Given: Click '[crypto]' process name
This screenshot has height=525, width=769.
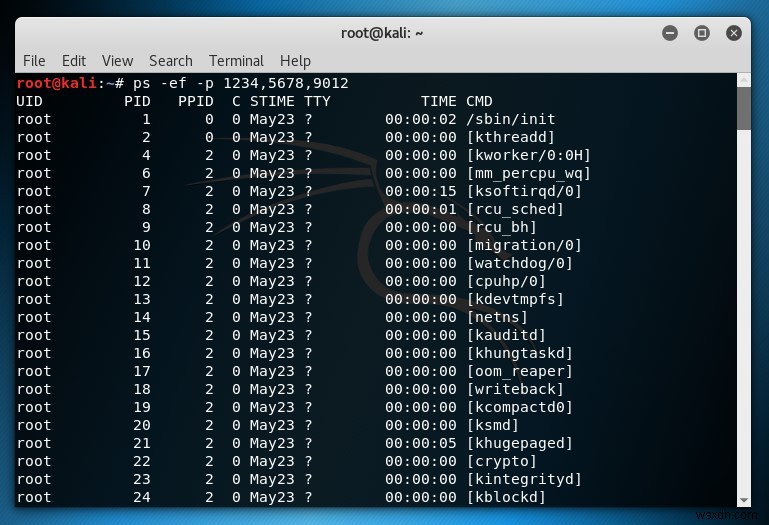Looking at the screenshot, I should point(502,461).
